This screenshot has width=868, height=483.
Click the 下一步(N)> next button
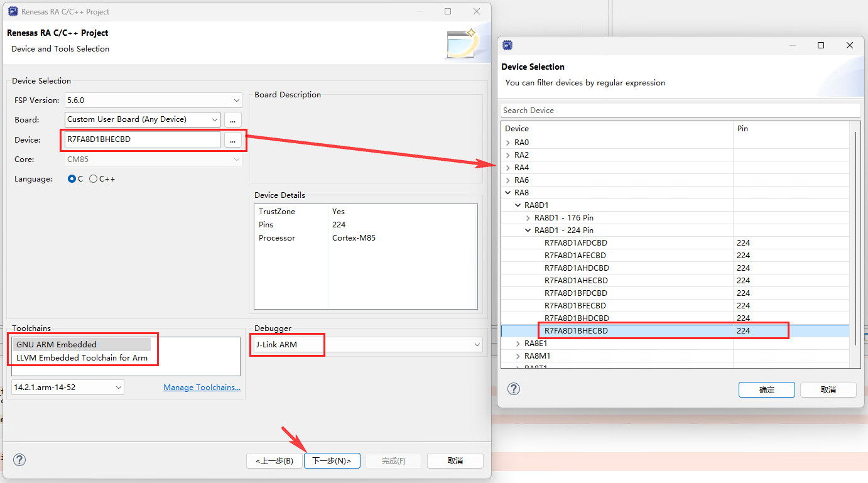332,460
